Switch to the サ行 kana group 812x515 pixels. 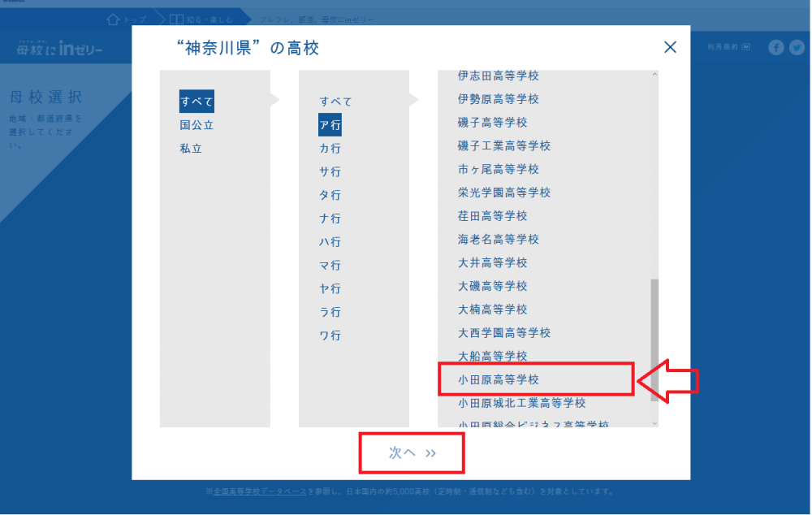point(330,172)
